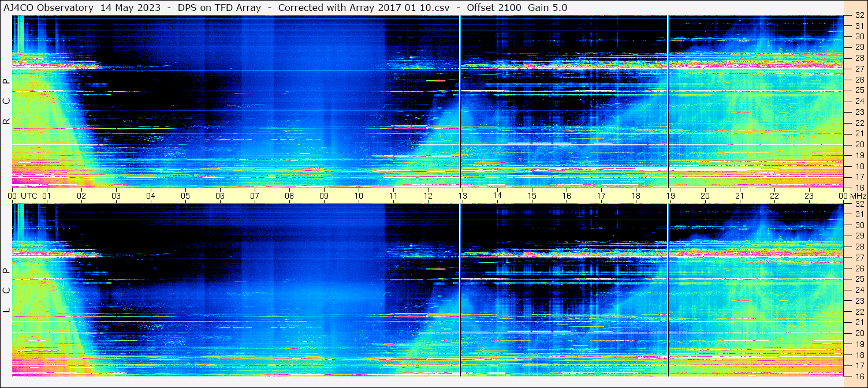This screenshot has width=868, height=388.
Task: Click the 14 May 2023 date in header
Action: tap(131, 8)
